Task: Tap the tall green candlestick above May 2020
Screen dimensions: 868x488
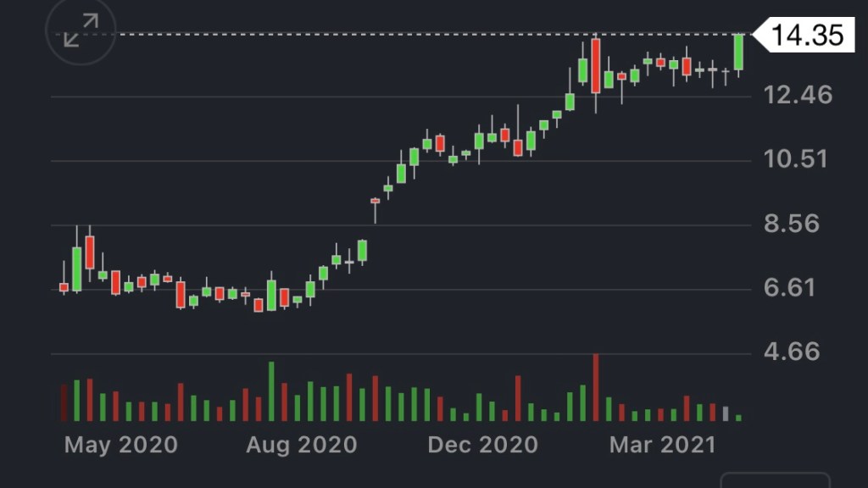Action: [x=77, y=269]
